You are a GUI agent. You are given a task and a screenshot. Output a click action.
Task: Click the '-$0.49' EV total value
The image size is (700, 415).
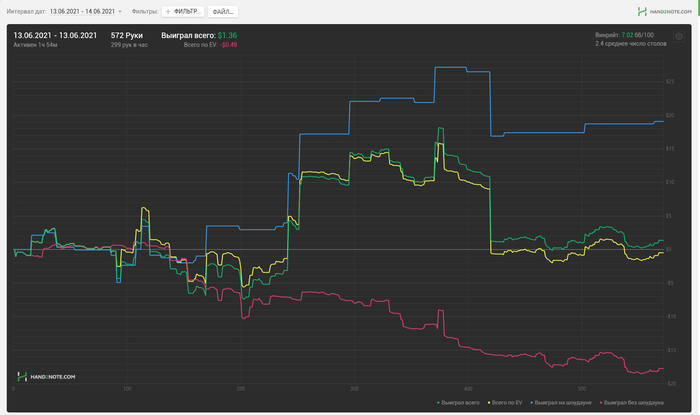[x=229, y=45]
